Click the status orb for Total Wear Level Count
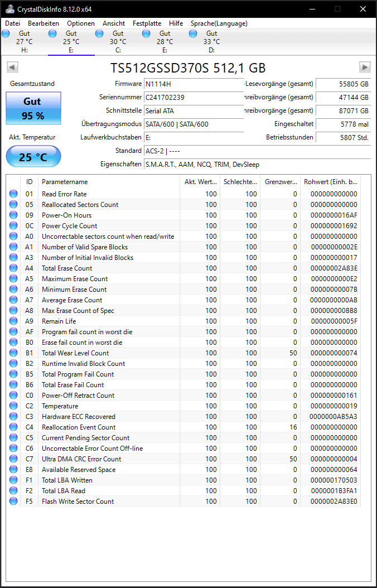This screenshot has height=588, width=377. click(x=13, y=353)
